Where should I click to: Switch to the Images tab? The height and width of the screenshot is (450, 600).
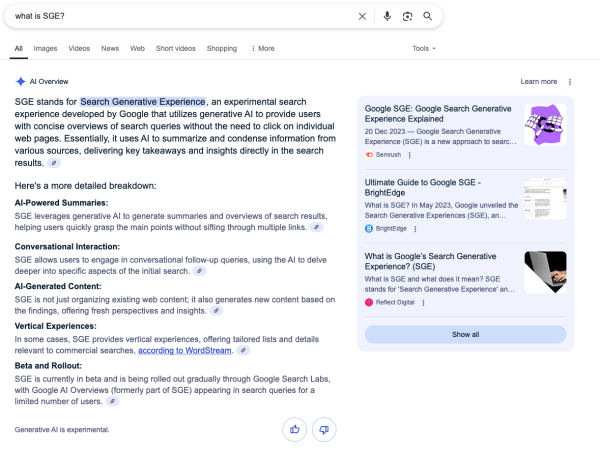pyautogui.click(x=45, y=49)
